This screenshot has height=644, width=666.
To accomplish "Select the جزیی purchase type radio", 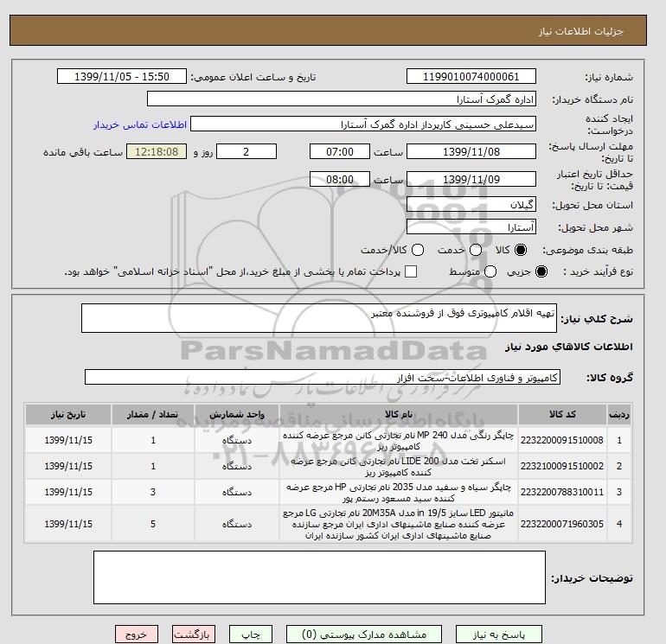I will click(x=541, y=271).
